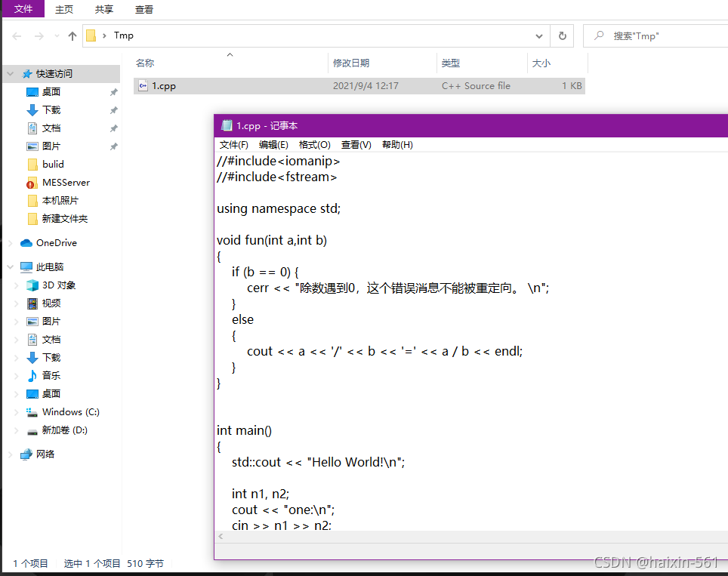Open the 格式(O) menu in Notepad
This screenshot has height=576, width=728.
point(314,144)
